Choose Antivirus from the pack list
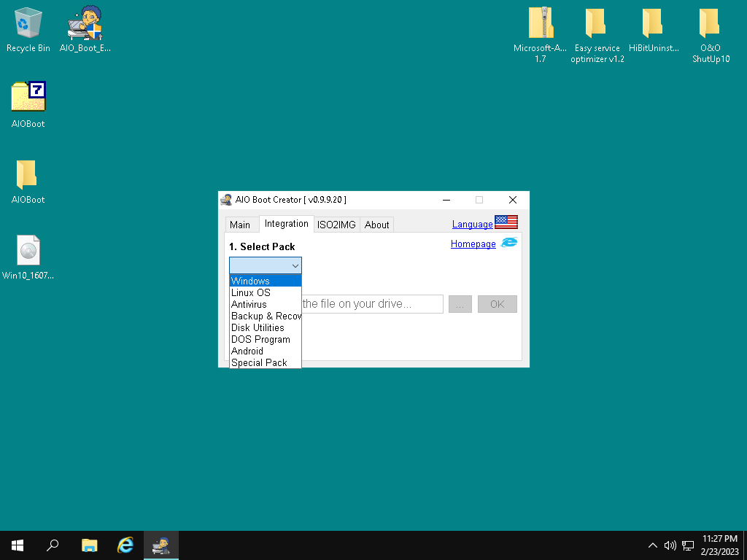The height and width of the screenshot is (560, 747). [x=249, y=304]
